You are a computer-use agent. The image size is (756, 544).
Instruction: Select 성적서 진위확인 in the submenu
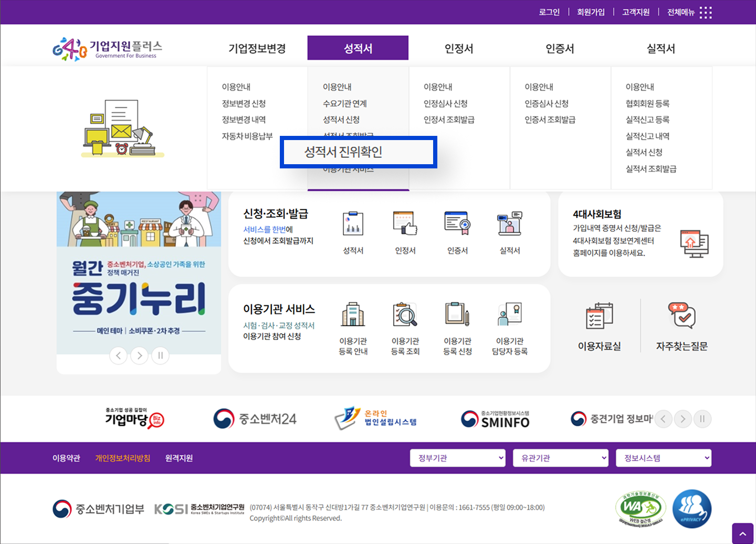343,152
